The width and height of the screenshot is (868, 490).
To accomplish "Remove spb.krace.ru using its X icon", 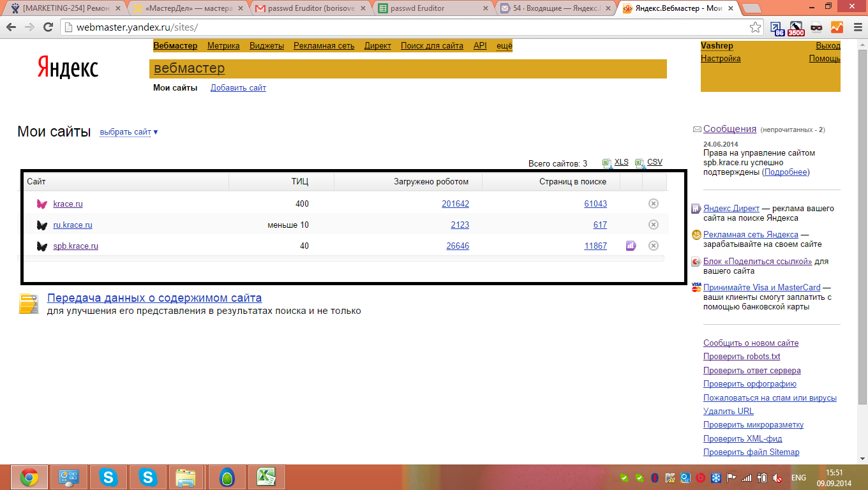I will [654, 246].
